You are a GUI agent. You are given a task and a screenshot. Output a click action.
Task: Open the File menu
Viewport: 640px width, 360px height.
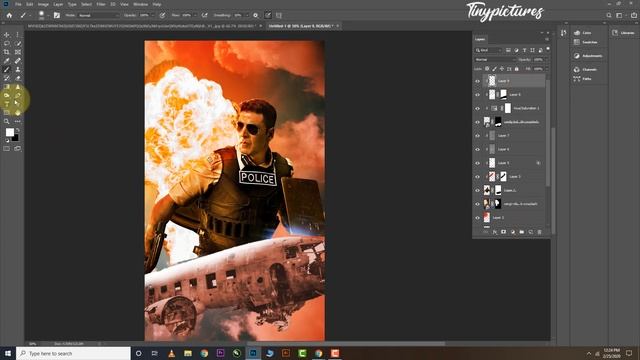[x=18, y=4]
